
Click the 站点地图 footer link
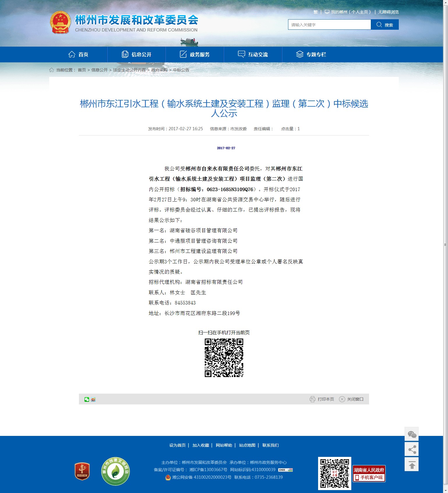click(247, 445)
